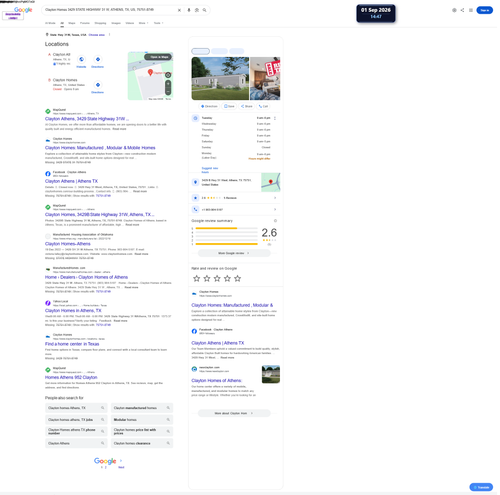Switch to the Forums search tab
The width and height of the screenshot is (500, 495).
(x=85, y=23)
